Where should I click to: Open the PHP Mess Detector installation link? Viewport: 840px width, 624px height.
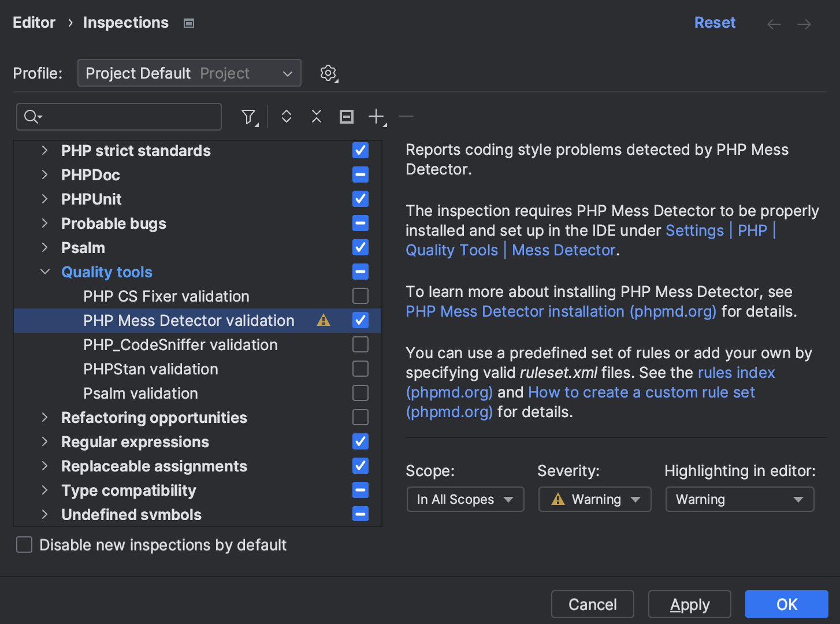click(560, 311)
